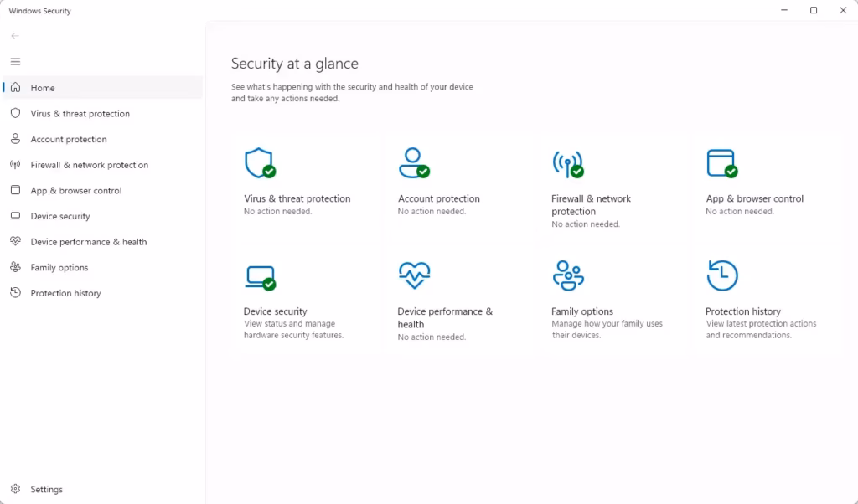Click the back arrow icon
Viewport: 858px width, 504px height.
15,36
